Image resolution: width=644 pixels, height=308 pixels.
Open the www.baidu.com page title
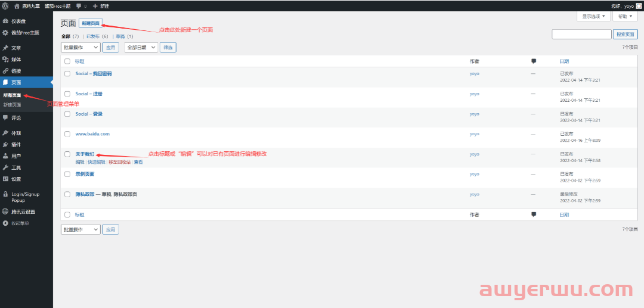(x=92, y=134)
